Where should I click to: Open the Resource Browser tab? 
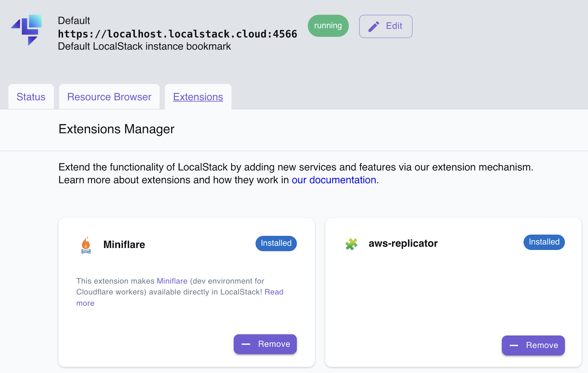pos(109,97)
